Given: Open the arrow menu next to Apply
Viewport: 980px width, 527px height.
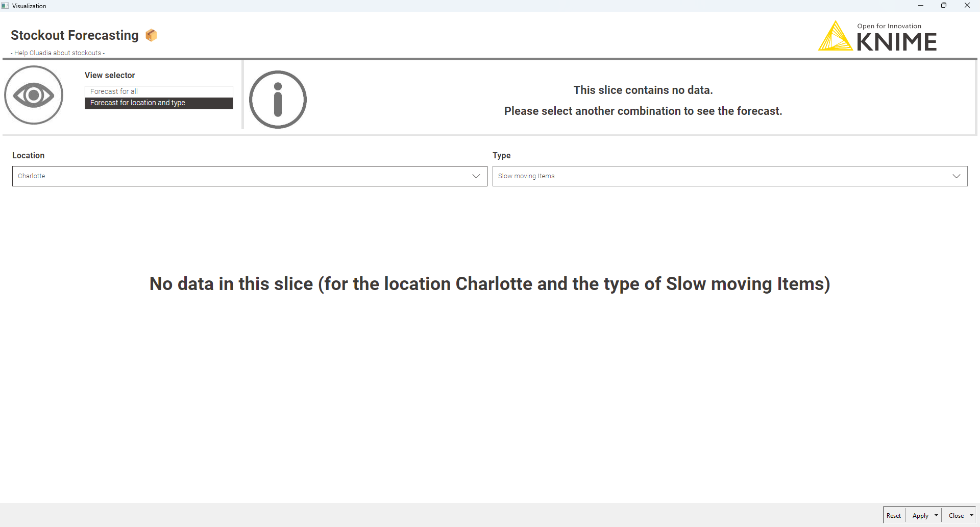Looking at the screenshot, I should tap(936, 516).
